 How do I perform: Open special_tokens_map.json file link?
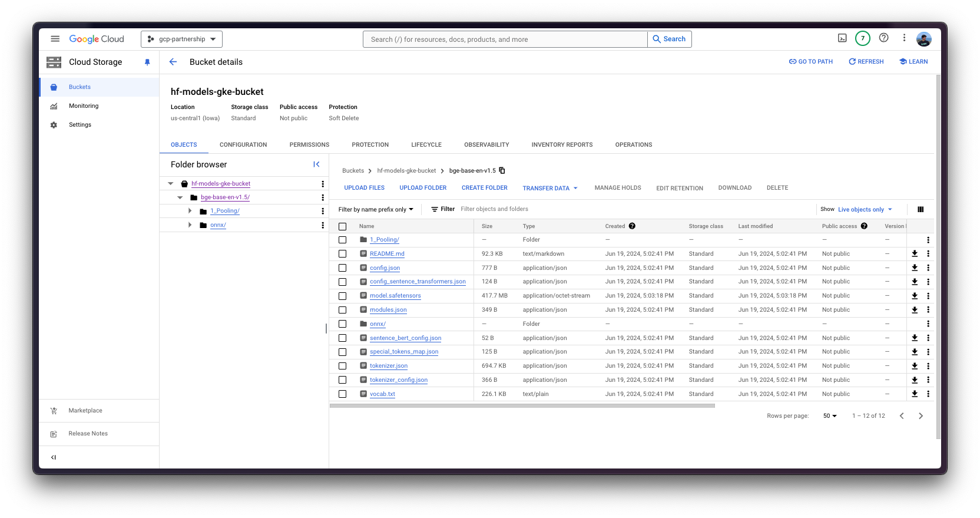point(404,352)
